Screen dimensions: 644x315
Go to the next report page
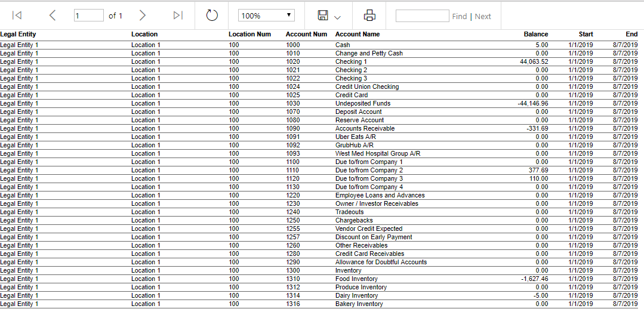coord(142,16)
